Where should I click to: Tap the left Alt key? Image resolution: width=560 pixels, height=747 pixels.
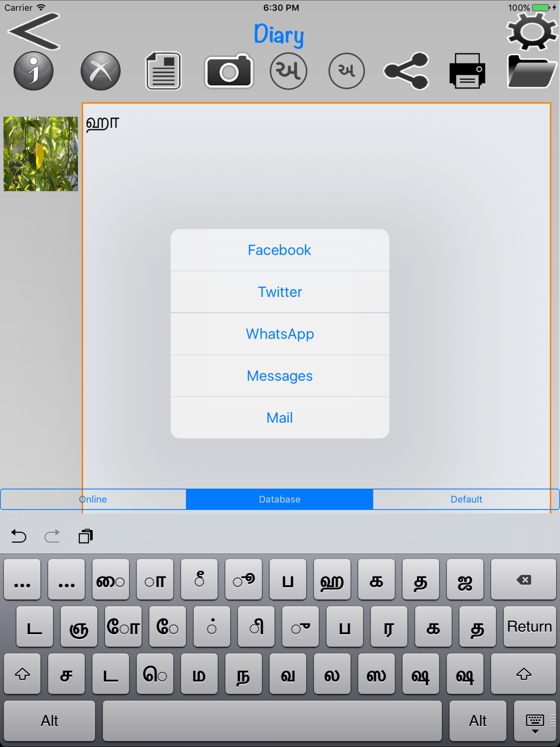coord(50,721)
